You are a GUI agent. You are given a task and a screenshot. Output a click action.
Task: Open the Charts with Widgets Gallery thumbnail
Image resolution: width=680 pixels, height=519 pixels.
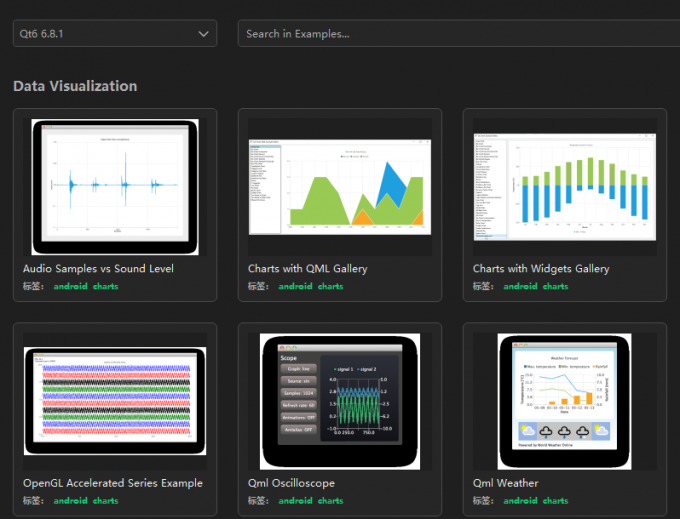point(565,187)
